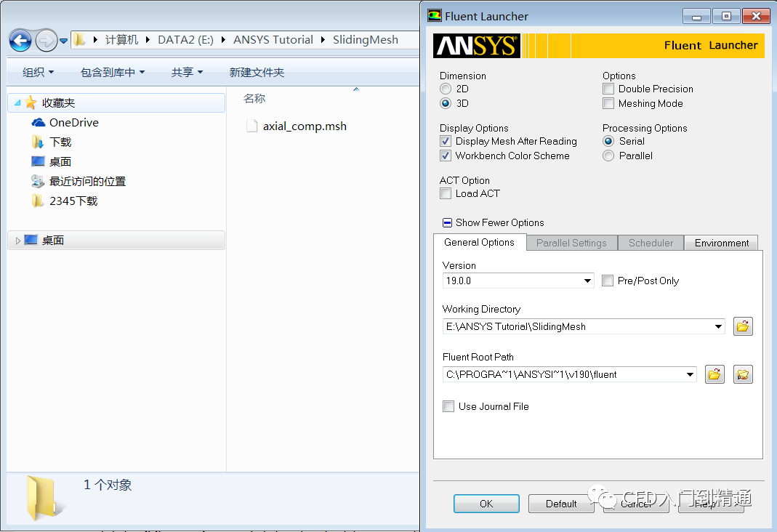The height and width of the screenshot is (532, 777).
Task: Click SlidingMesh in the breadcrumb path
Action: coord(365,40)
